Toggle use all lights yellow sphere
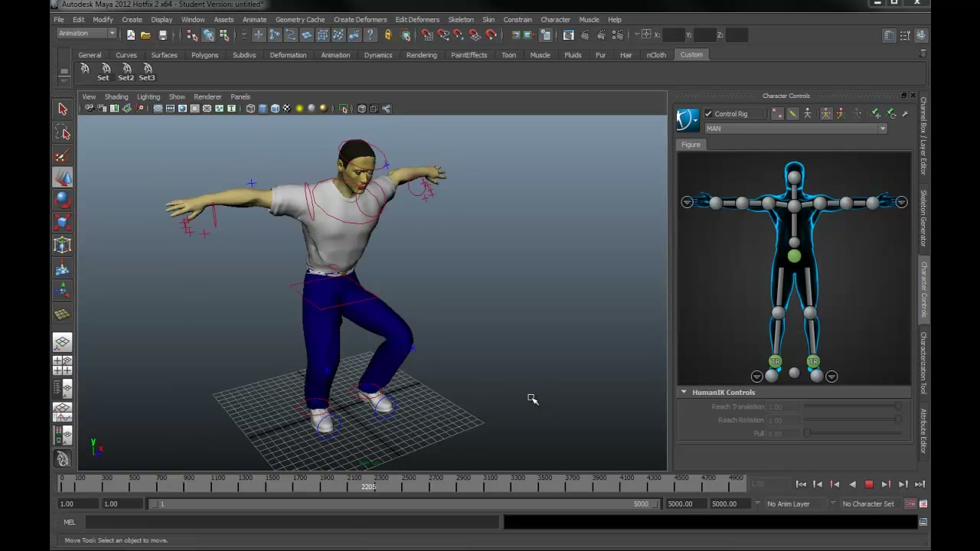 click(299, 109)
